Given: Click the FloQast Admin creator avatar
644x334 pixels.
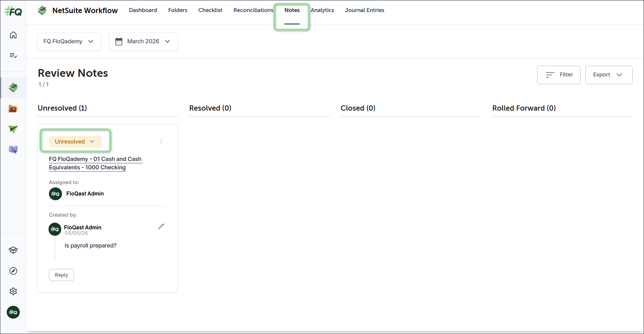Looking at the screenshot, I should [x=55, y=229].
